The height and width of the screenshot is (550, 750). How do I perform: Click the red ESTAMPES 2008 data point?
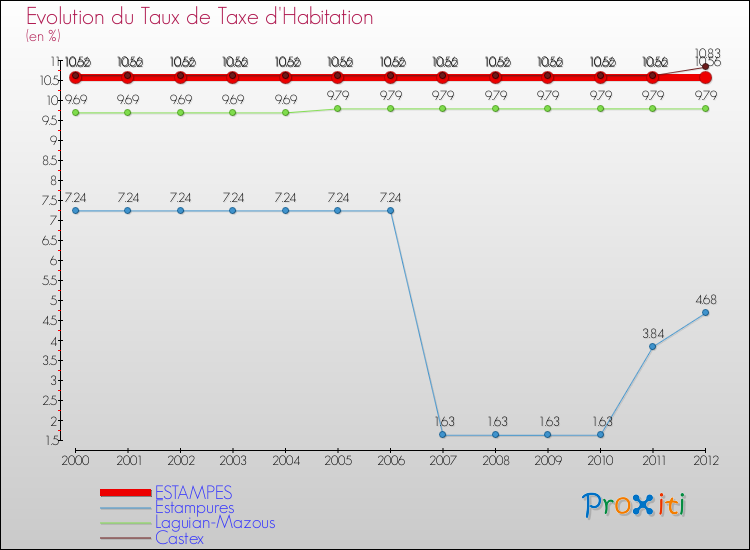tap(496, 77)
